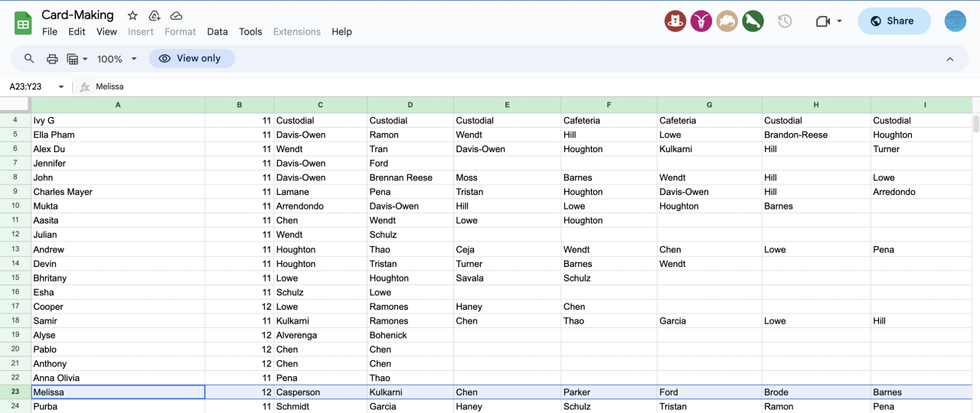Select column B header
980x413 pixels.
240,105
